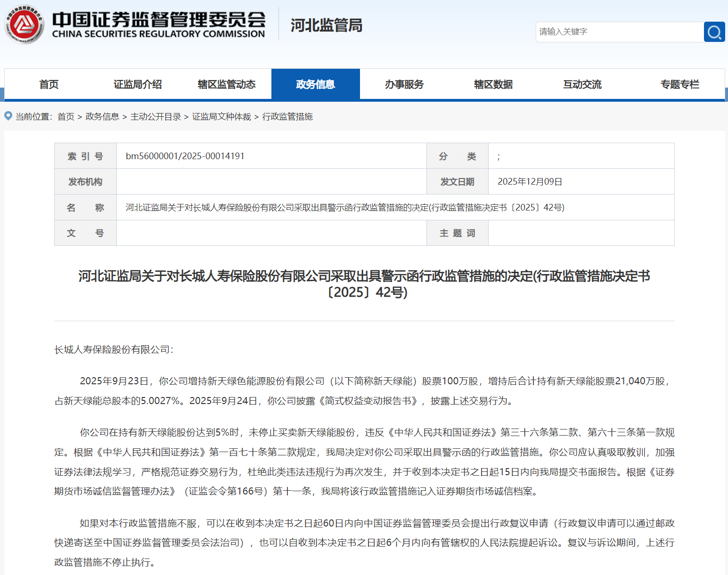Click the paragraph starting 如果对本行政监管措施不服
The image size is (728, 575).
pyautogui.click(x=364, y=543)
